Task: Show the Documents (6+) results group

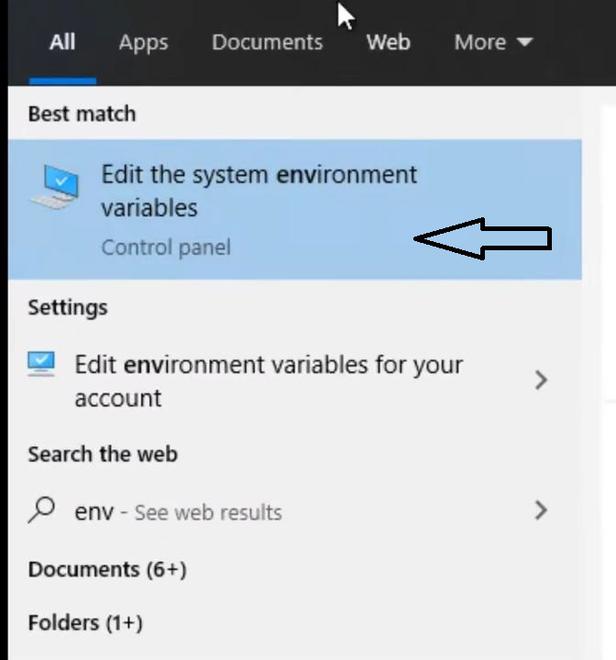Action: click(x=107, y=570)
